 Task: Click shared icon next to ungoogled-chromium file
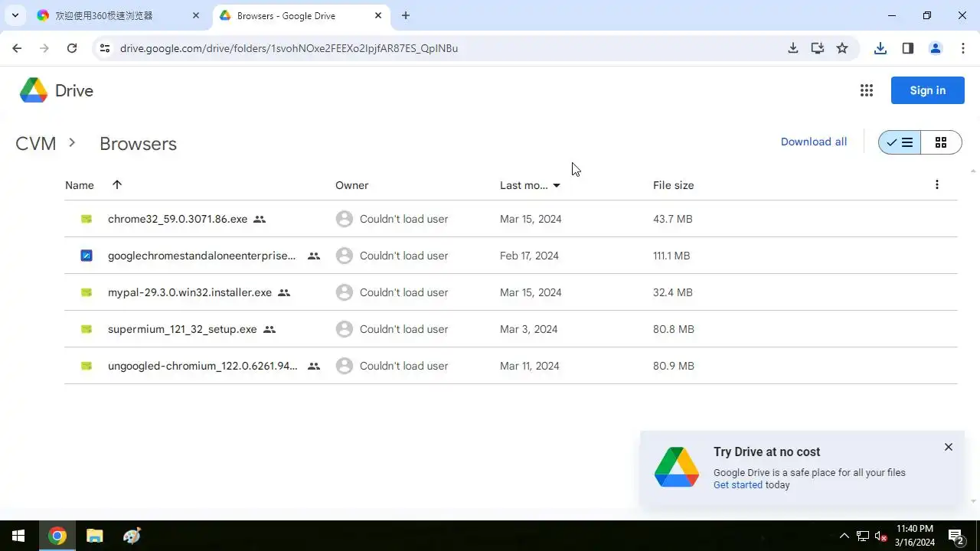314,366
